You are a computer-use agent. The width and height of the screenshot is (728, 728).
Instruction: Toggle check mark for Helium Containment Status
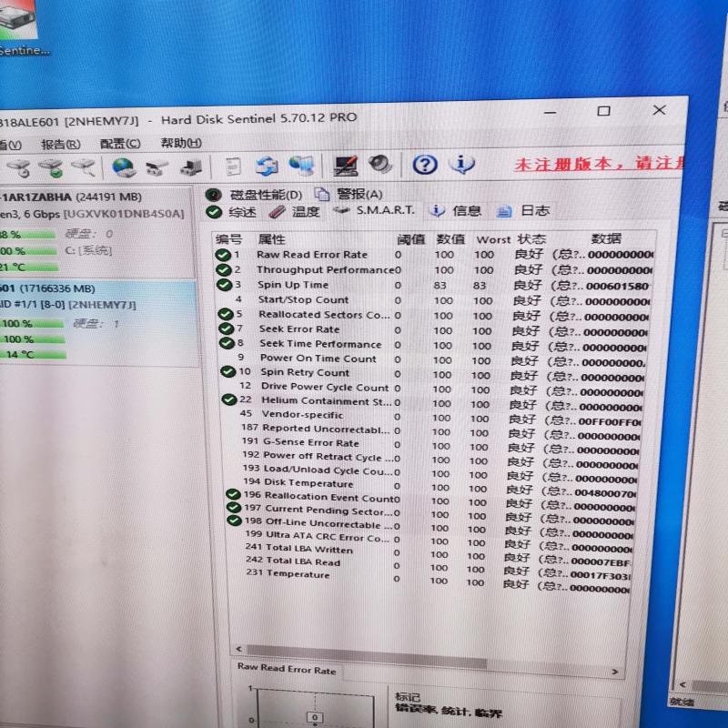(229, 399)
